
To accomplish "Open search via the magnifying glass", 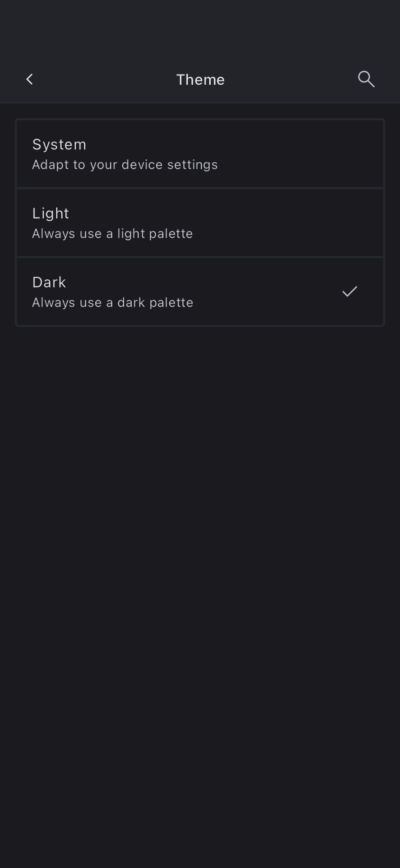I will point(366,79).
